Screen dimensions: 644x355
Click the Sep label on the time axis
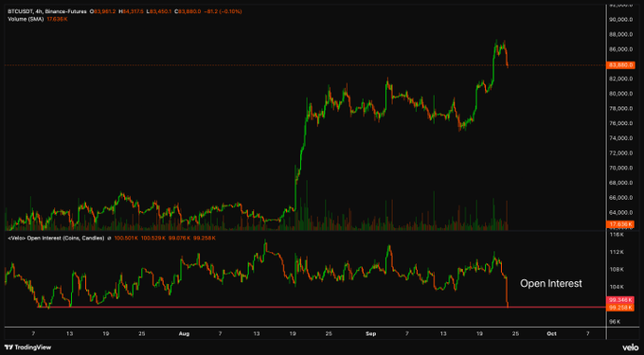[x=371, y=333]
